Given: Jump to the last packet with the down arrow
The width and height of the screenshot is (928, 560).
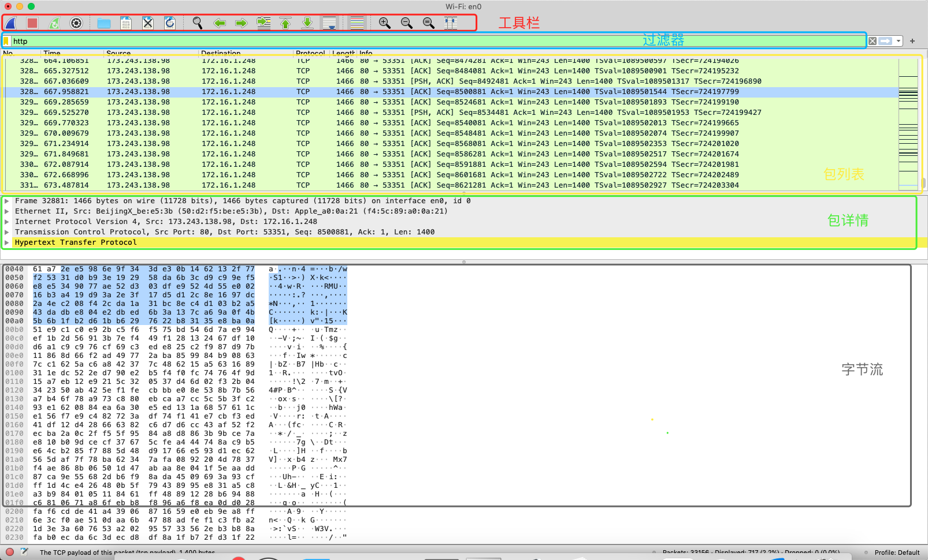Looking at the screenshot, I should (x=307, y=23).
